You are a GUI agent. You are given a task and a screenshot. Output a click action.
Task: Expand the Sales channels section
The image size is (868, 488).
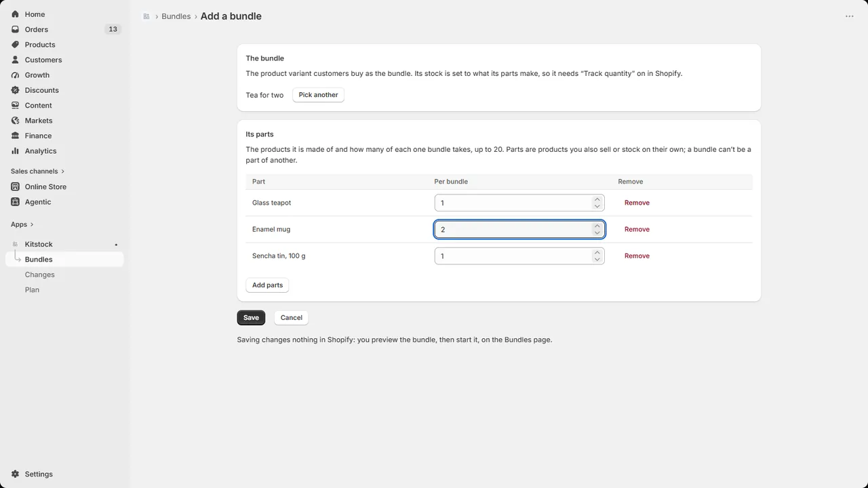(37, 171)
